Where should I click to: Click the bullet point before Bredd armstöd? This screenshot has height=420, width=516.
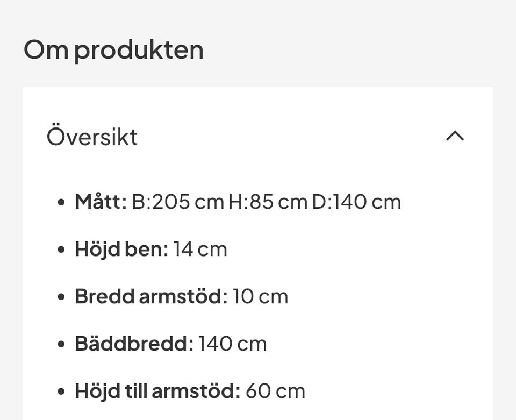[x=61, y=297]
